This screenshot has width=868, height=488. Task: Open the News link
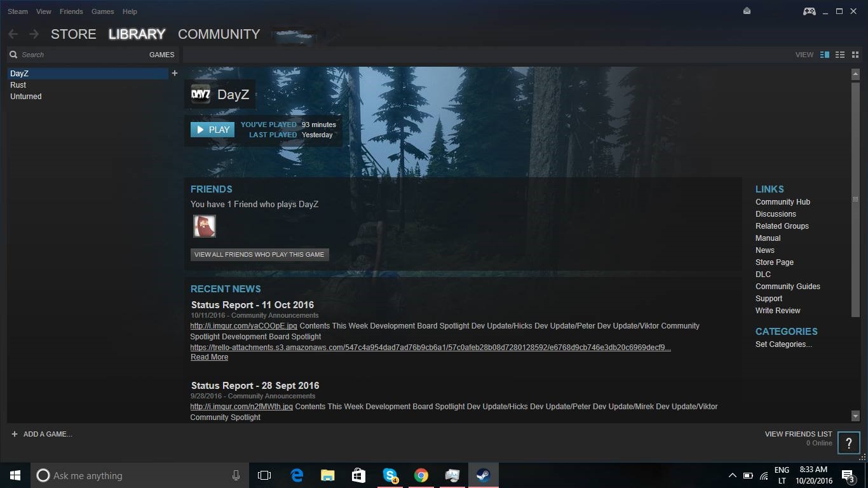point(765,250)
